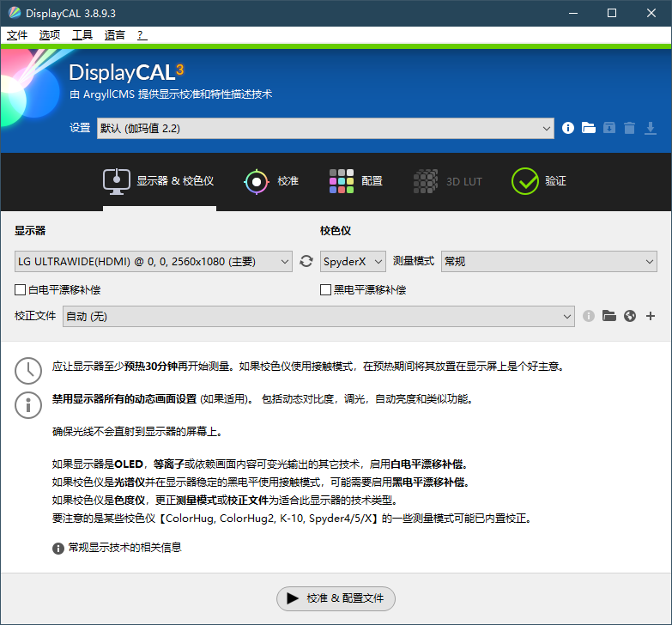
Task: Open the ? help menu
Action: [142, 35]
